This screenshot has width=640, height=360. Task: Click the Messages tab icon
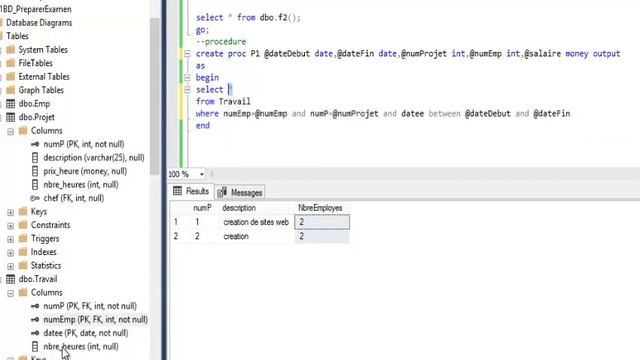(222, 192)
